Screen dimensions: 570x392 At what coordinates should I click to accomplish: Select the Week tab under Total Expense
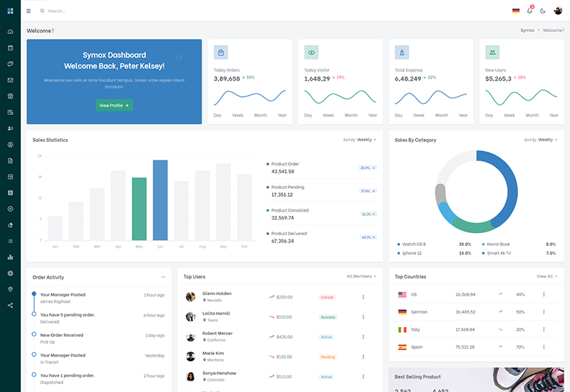click(x=419, y=115)
